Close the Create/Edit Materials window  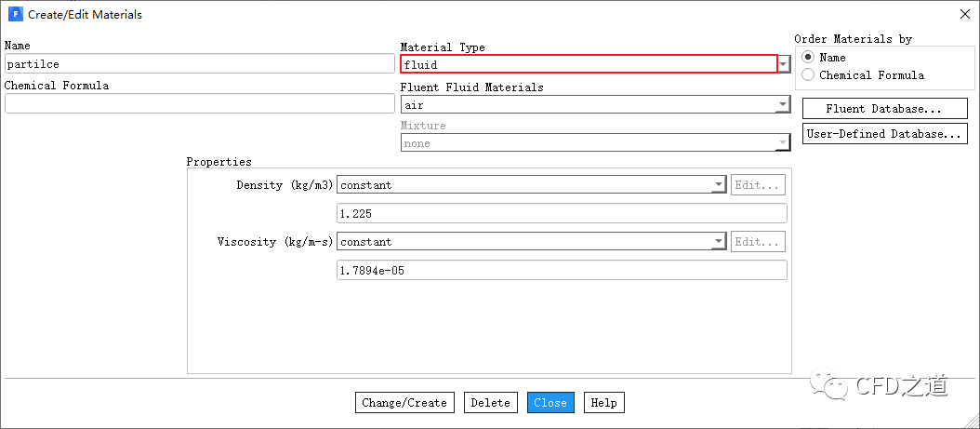(x=961, y=15)
